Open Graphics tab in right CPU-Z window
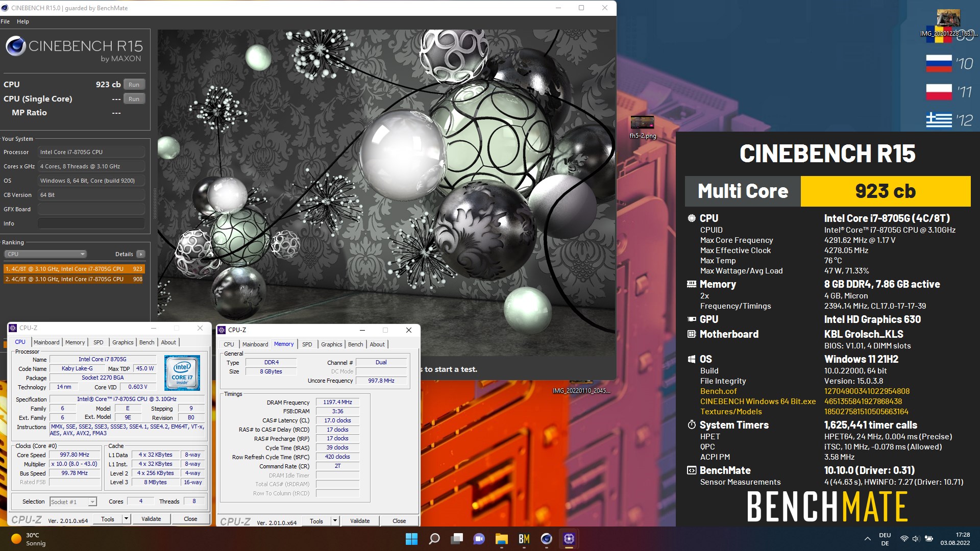This screenshot has width=980, height=551. [x=332, y=344]
